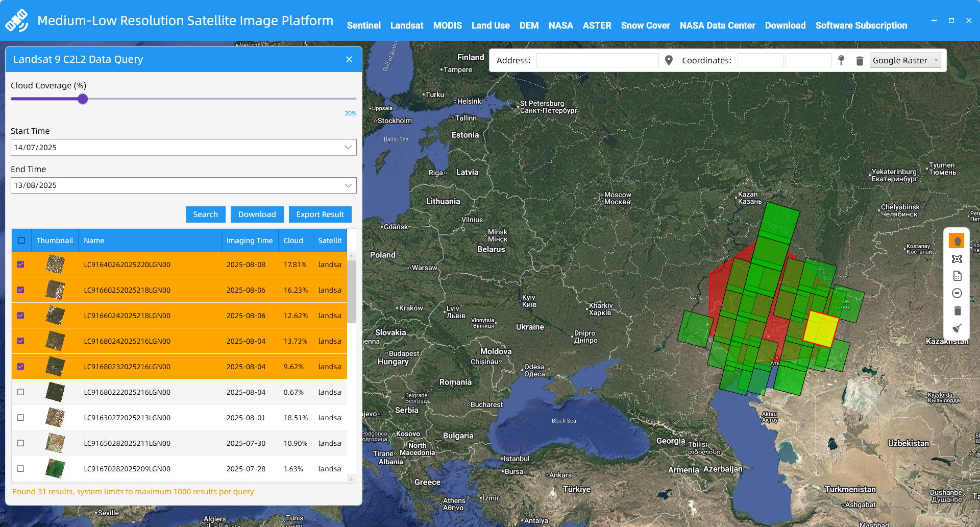Screen dimensions: 980x527
Task: Open thumbnail of LC91630272025213LGN00
Action: click(x=55, y=418)
